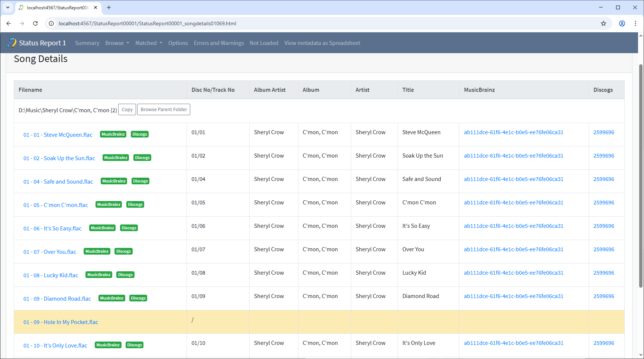The width and height of the screenshot is (644, 359).
Task: Click Discogs badge on Diamond Road row
Action: [x=138, y=298]
